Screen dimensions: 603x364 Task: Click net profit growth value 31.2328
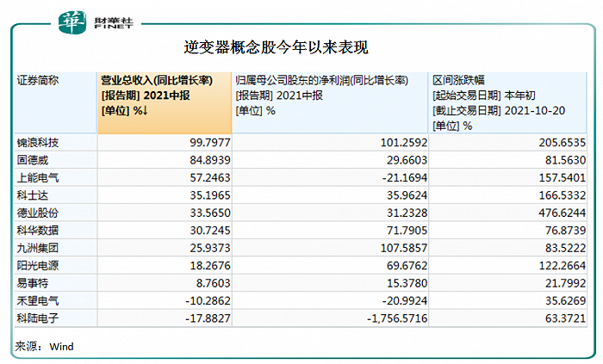click(407, 213)
